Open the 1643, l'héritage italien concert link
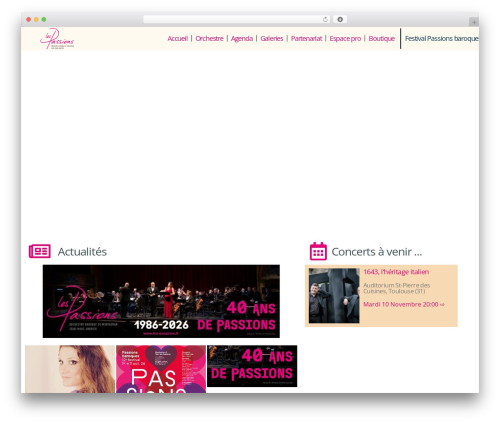The width and height of the screenshot is (500, 423). tap(396, 272)
